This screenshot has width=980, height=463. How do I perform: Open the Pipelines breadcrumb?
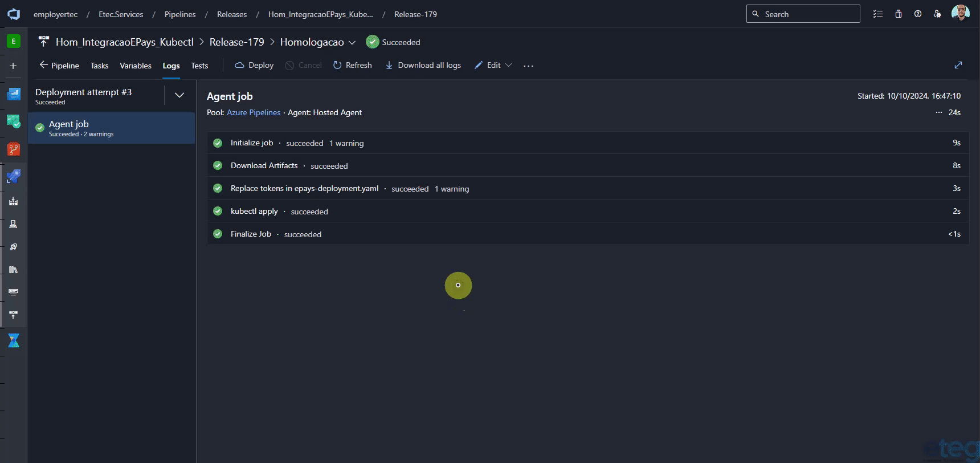(x=180, y=14)
